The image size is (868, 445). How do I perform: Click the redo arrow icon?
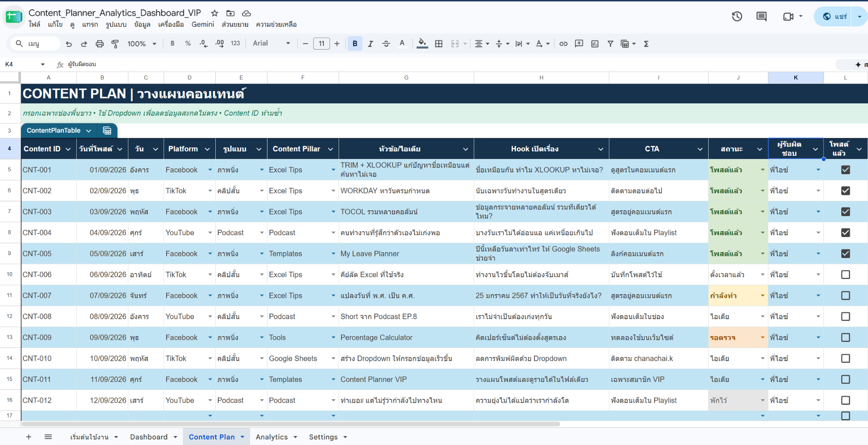coord(84,44)
